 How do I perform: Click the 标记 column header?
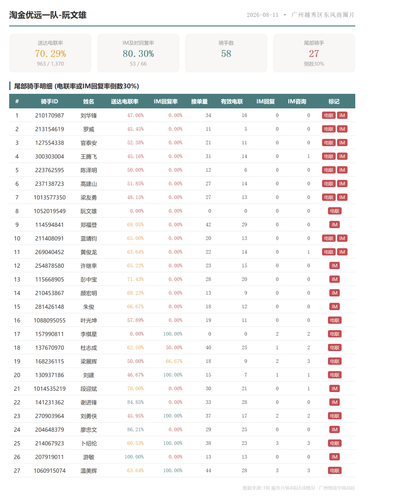click(334, 101)
